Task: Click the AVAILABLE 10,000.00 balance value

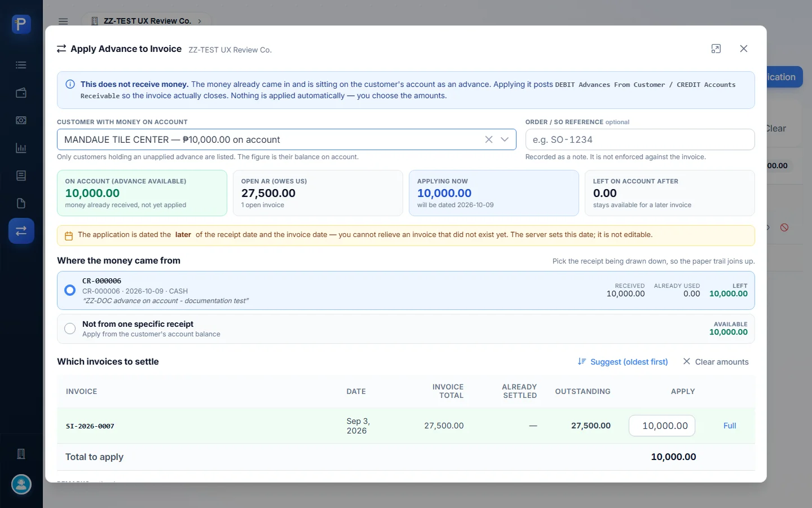Action: pyautogui.click(x=729, y=332)
